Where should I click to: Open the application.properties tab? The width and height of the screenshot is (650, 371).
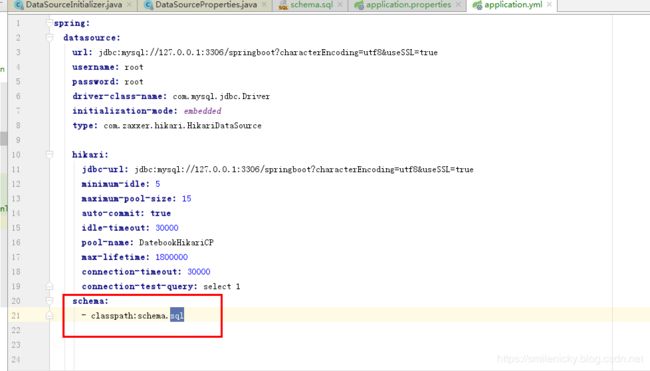coord(408,5)
